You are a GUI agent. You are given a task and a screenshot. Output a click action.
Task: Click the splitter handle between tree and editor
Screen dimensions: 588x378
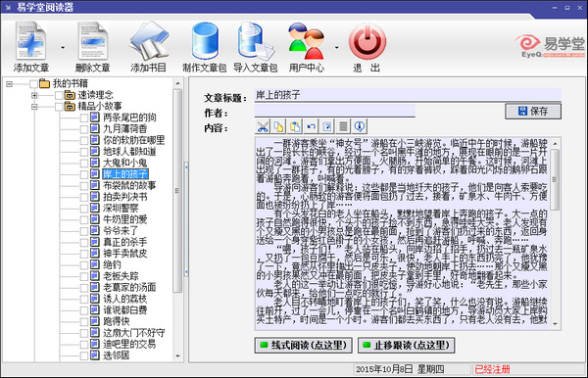point(186,219)
